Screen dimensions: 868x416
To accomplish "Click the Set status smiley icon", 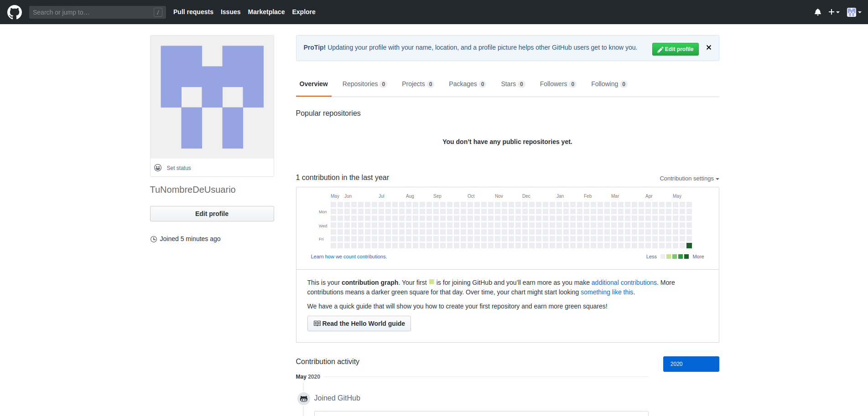I will pyautogui.click(x=158, y=168).
